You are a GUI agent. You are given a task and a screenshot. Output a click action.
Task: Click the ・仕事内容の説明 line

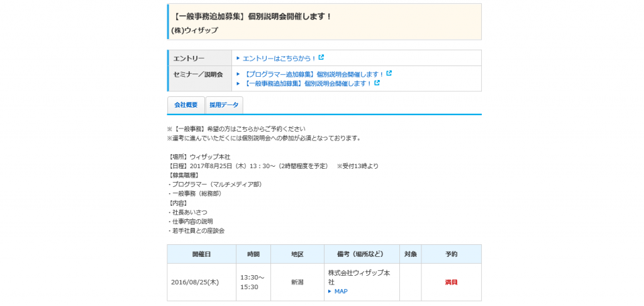tap(190, 221)
